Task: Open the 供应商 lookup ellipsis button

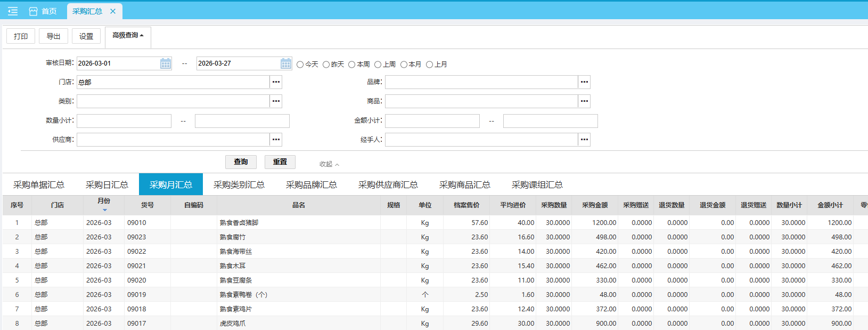Action: click(x=276, y=140)
